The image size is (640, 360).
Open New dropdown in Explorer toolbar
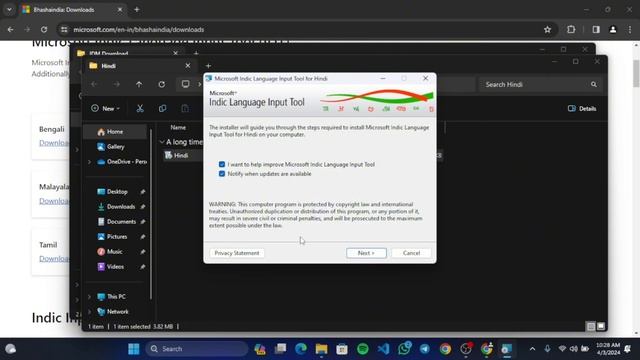click(105, 109)
